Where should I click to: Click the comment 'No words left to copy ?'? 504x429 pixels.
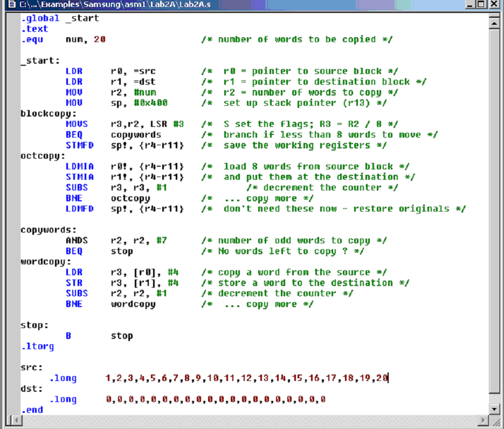click(283, 251)
